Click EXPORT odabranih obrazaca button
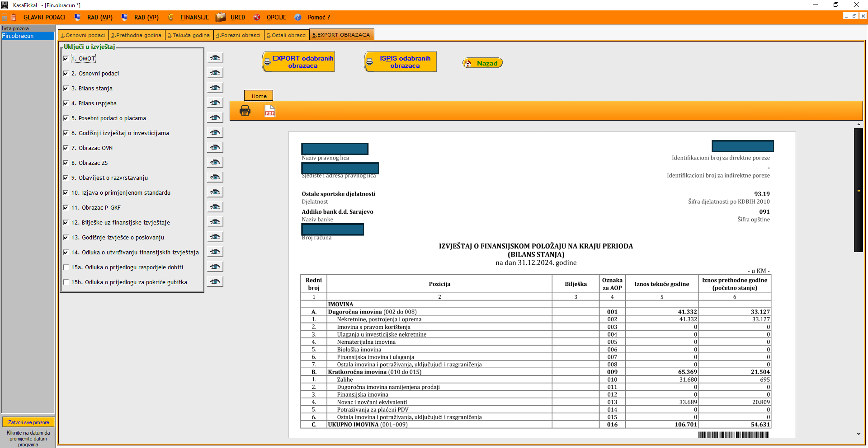 pos(298,62)
